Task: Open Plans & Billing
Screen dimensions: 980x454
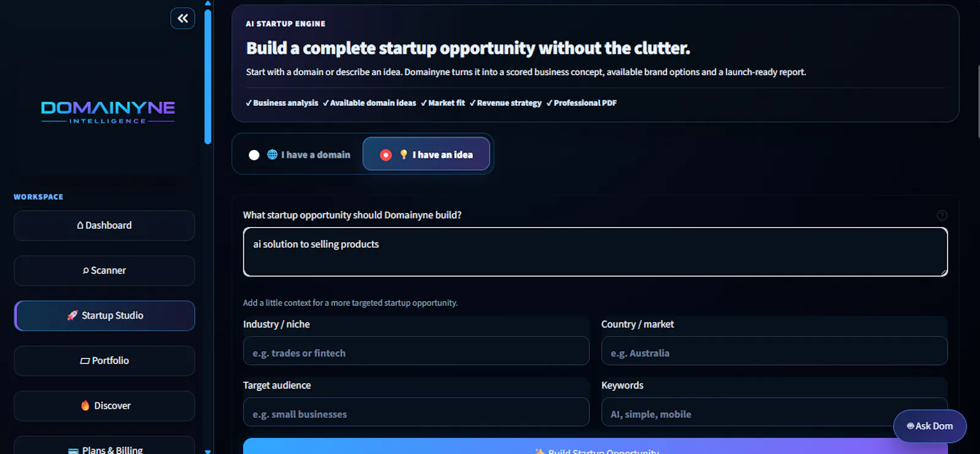Action: coord(104,445)
